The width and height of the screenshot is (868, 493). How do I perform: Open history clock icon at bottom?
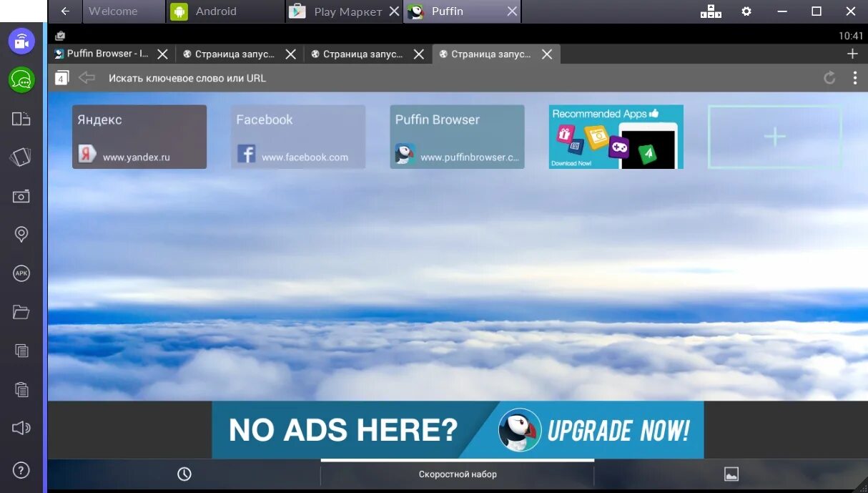184,474
